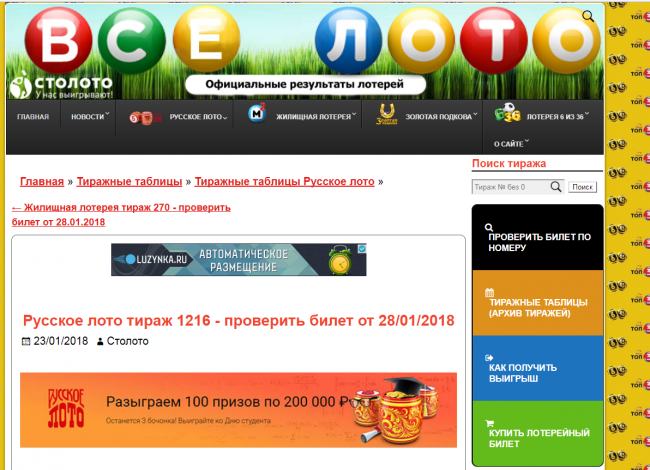Click the Разыграем 100 призов banner
Image resolution: width=650 pixels, height=470 pixels.
238,410
